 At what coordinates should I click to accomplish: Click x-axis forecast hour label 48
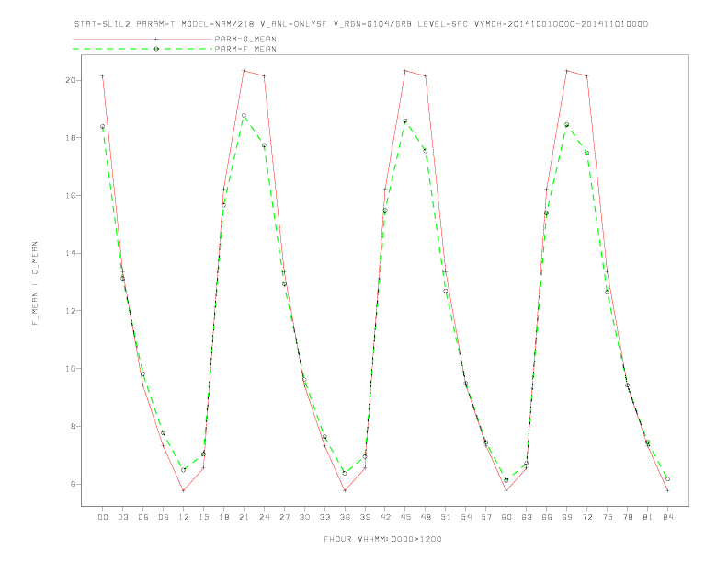click(426, 517)
